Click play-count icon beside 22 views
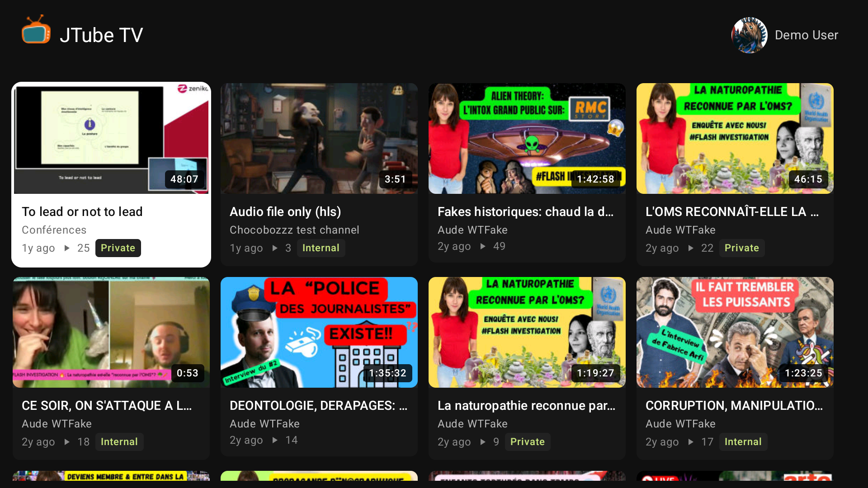868x488 pixels. 691,248
